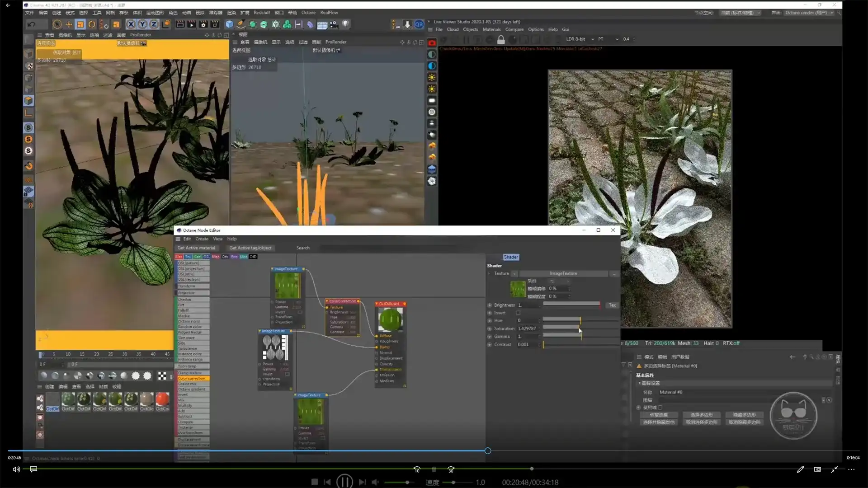This screenshot has width=868, height=488.
Task: Open the Octane menu in menu bar
Action: pyautogui.click(x=308, y=13)
